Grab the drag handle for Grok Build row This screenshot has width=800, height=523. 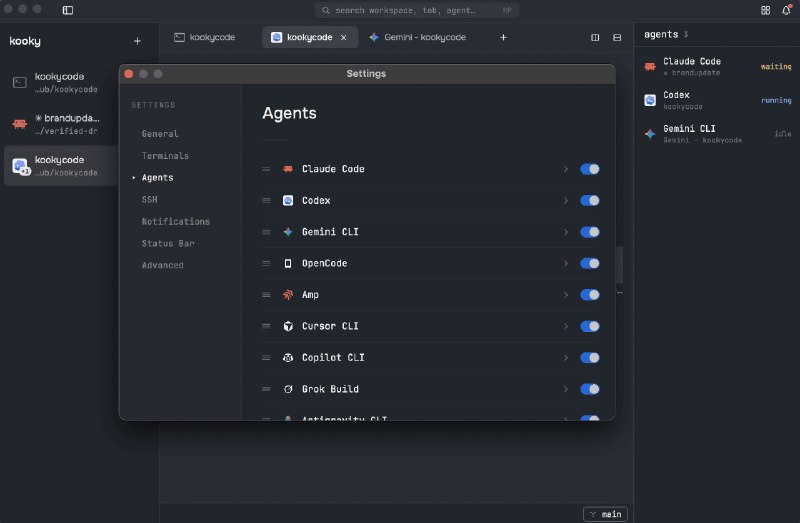pos(266,389)
